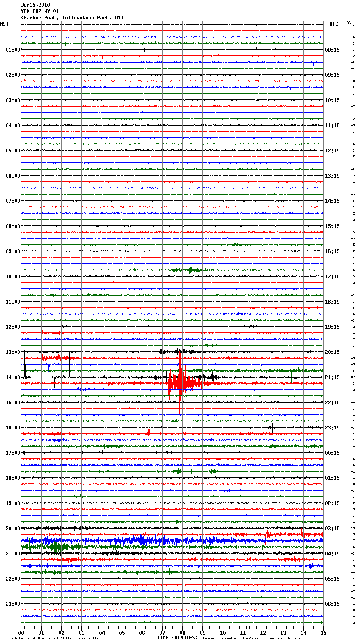The height and width of the screenshot is (644, 357).
Task: Click the -87 DC offset value
Action: 353,377
